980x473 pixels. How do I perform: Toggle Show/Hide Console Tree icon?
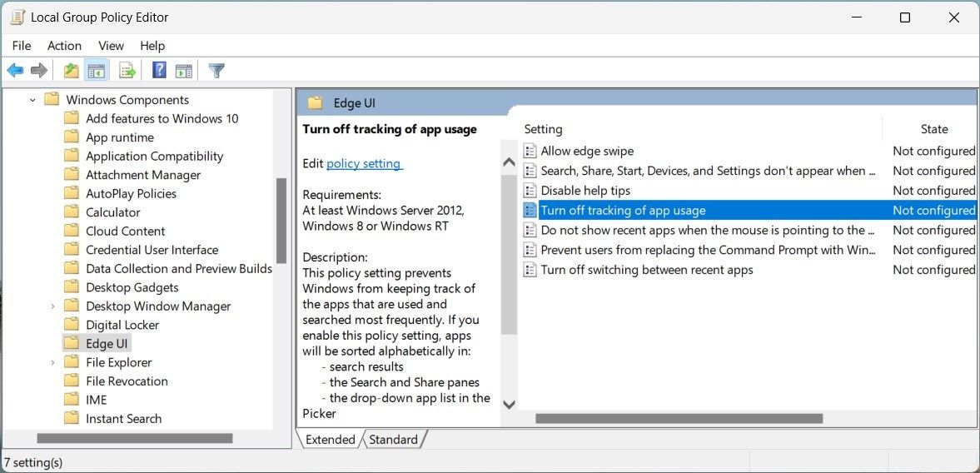coord(97,71)
